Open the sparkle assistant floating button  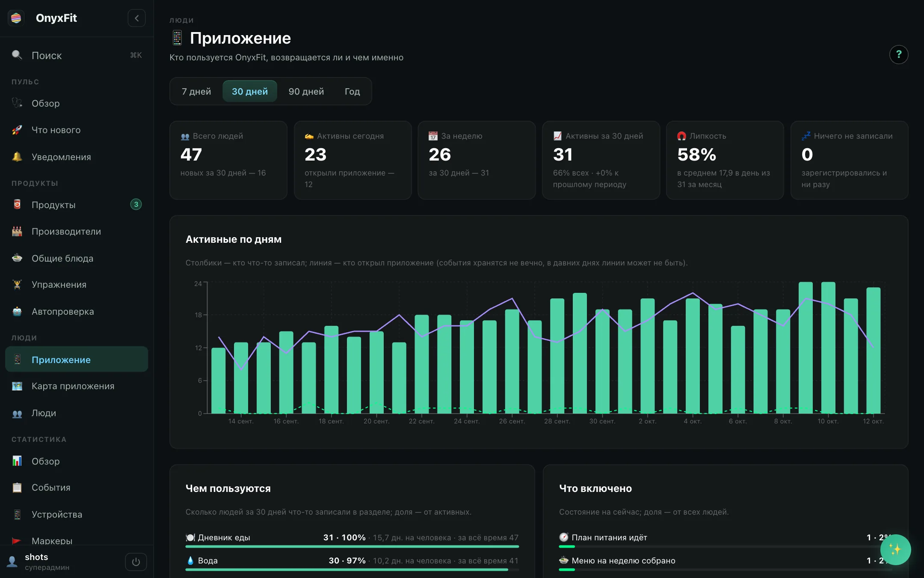point(895,550)
